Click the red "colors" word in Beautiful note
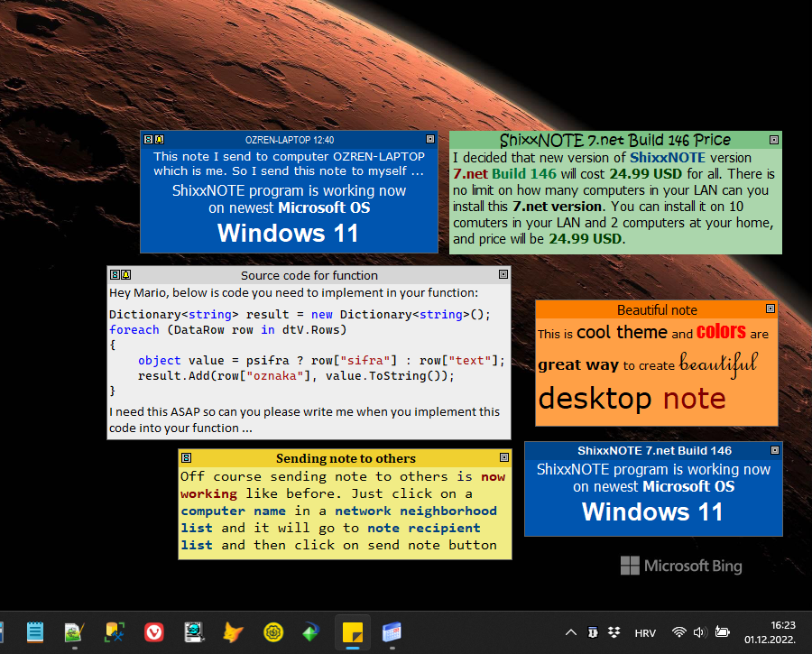This screenshot has width=812, height=654. [721, 331]
